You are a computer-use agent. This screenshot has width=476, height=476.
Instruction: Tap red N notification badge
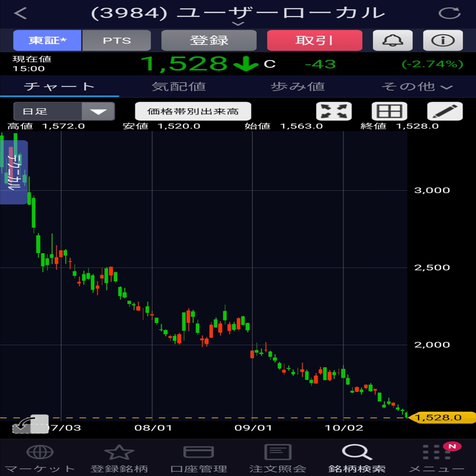[452, 446]
